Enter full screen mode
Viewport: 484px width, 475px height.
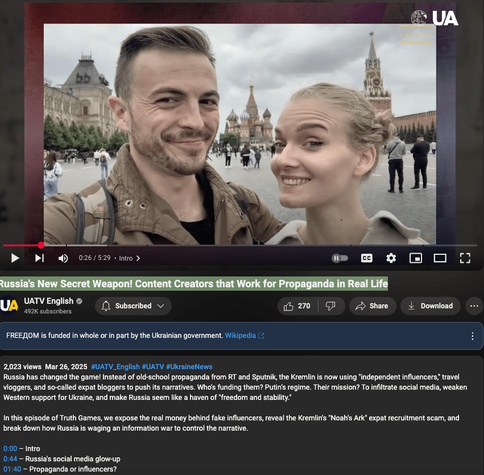(465, 258)
